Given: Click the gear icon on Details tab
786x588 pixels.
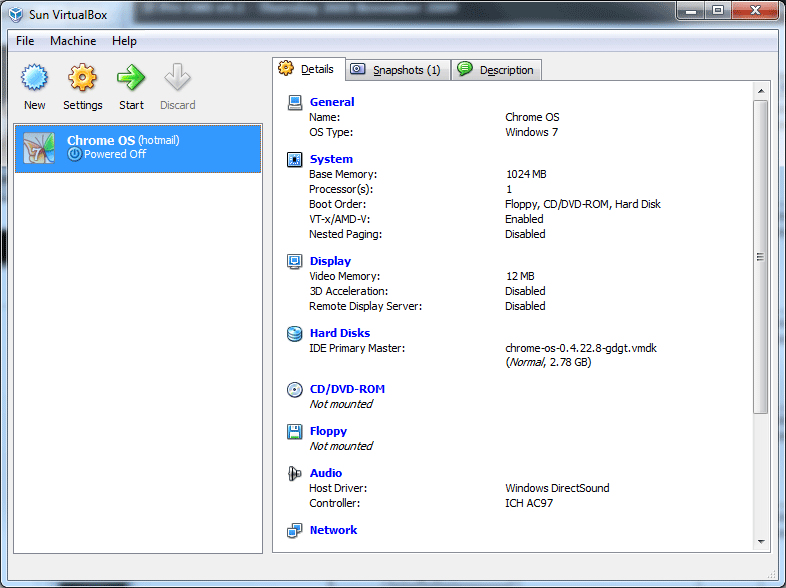Looking at the screenshot, I should pos(286,68).
